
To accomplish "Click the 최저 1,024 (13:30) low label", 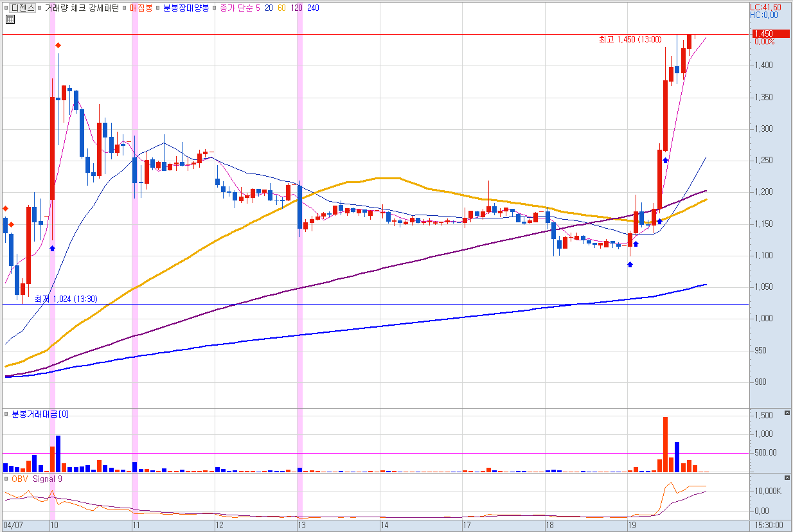I will point(66,299).
